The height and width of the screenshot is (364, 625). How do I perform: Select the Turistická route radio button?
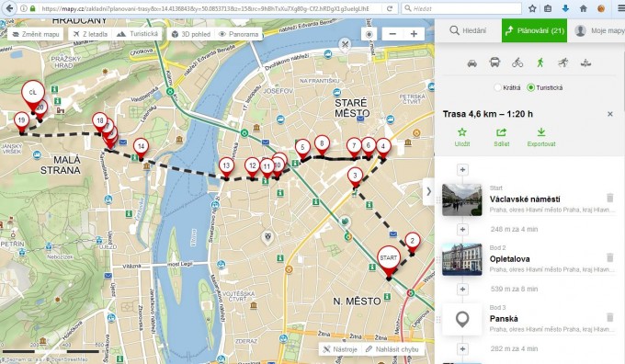(530, 87)
